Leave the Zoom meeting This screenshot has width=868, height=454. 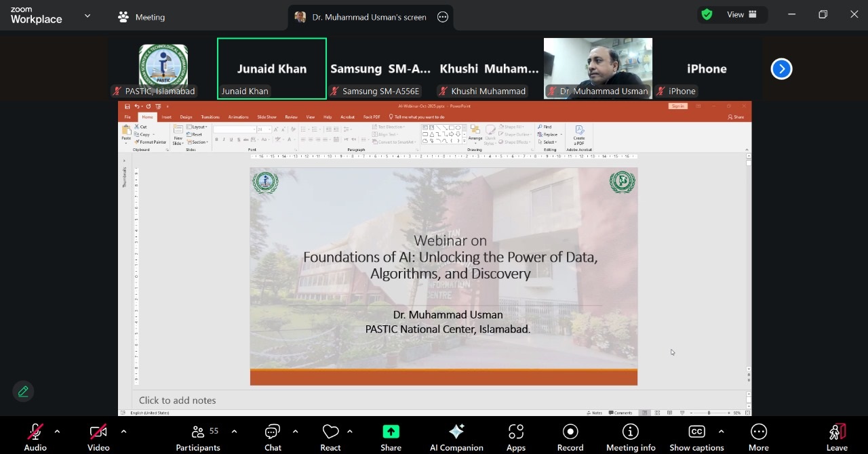click(x=837, y=436)
